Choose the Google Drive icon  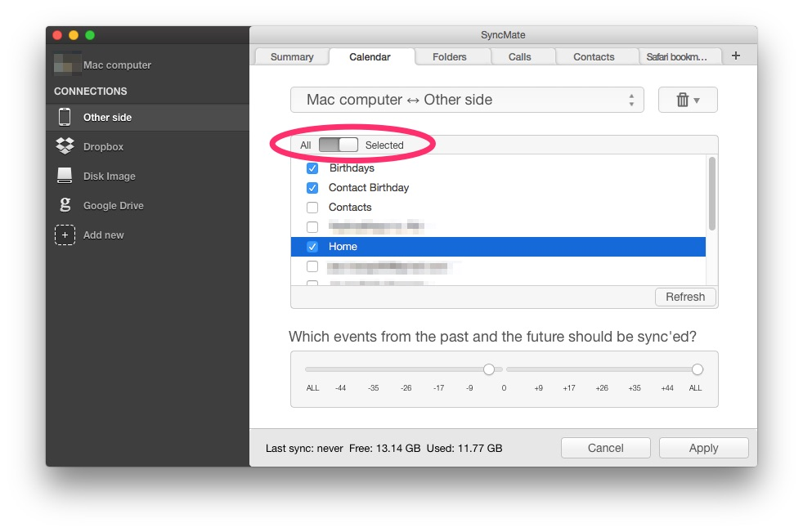pyautogui.click(x=65, y=205)
